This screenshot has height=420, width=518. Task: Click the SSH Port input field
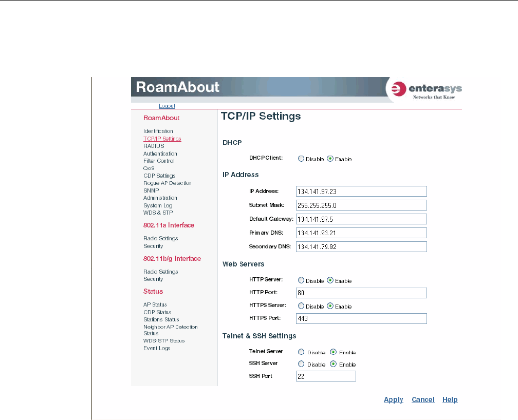tap(326, 376)
